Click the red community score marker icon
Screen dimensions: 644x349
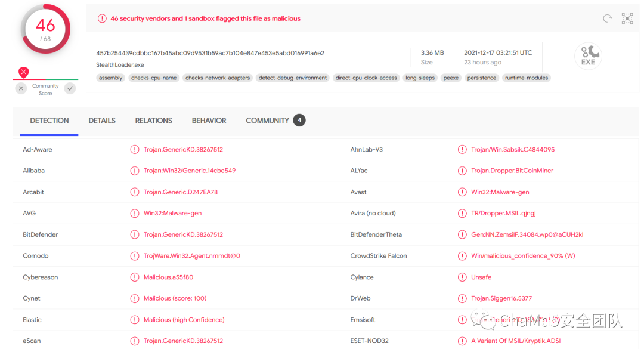click(x=24, y=72)
